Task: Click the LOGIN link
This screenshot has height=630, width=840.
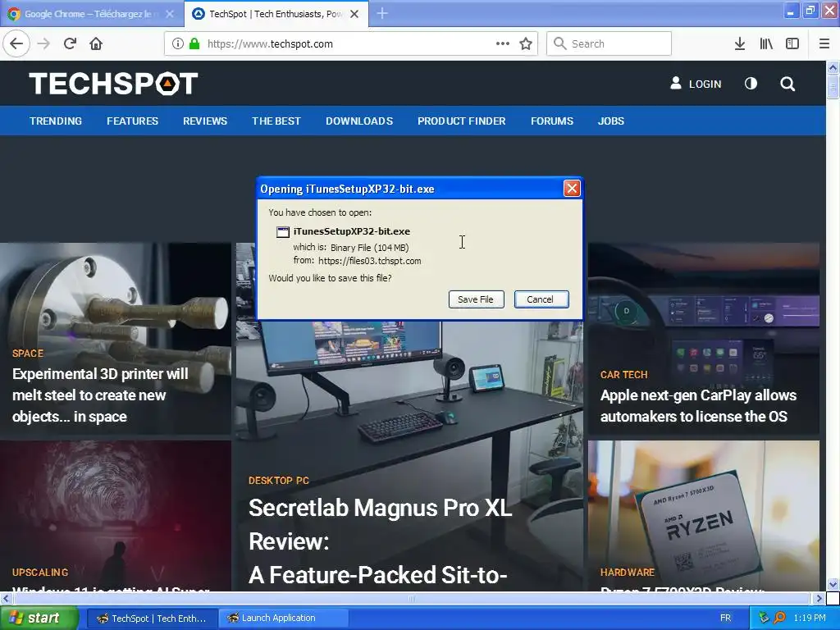Action: [705, 84]
